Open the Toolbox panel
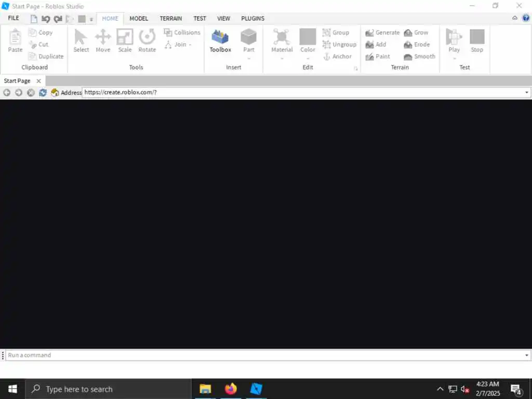This screenshot has height=399, width=532. coord(220,41)
